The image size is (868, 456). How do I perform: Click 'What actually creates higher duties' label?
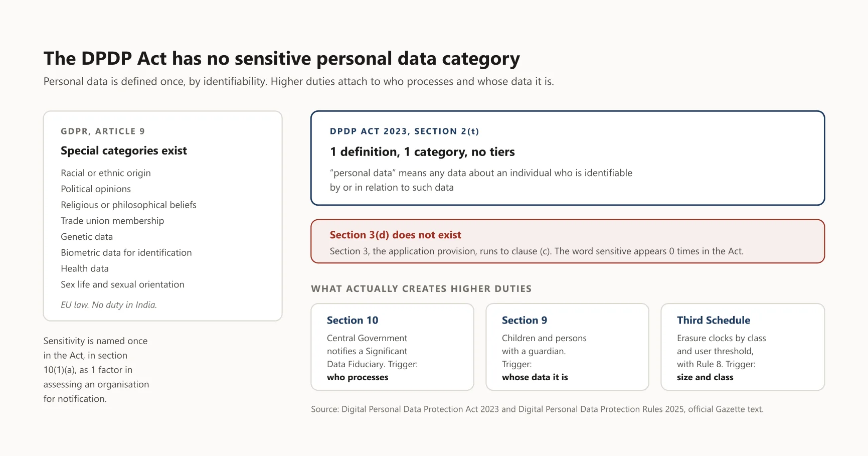tap(421, 289)
